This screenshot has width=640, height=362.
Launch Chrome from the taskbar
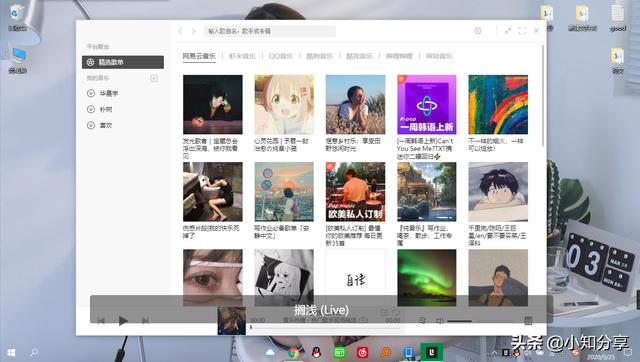[x=293, y=352]
